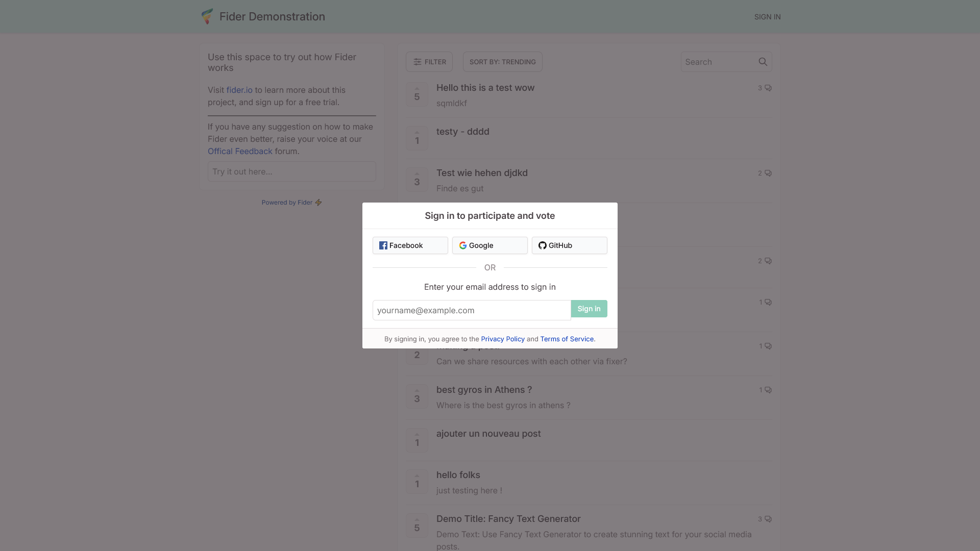Upvote 'Demo Title: Fancy Text Generator' post
980x551 pixels.
416,525
